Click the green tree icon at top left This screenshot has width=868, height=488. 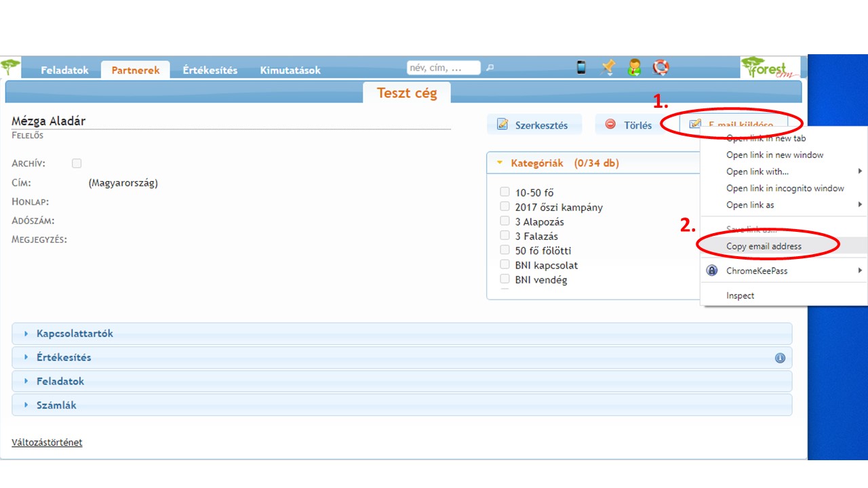[10, 67]
